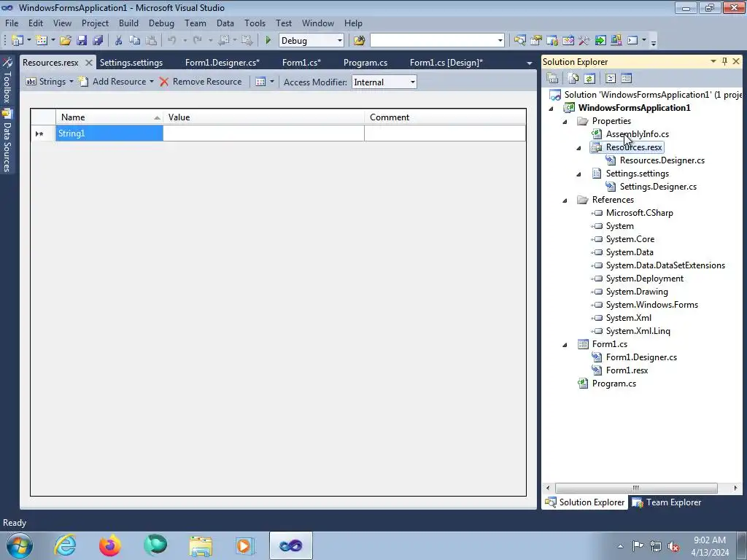Click the Navigate Forward icon
The width and height of the screenshot is (747, 560).
247,41
